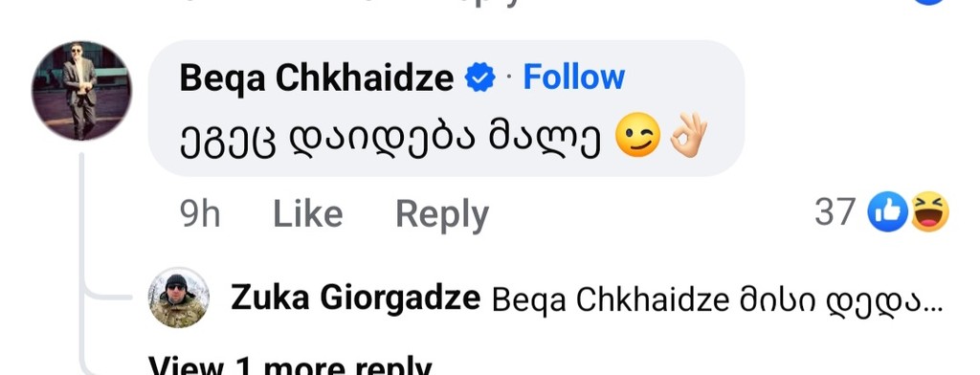The height and width of the screenshot is (375, 980).
Task: Click the blue thumbs-up reaction icon
Action: [887, 211]
